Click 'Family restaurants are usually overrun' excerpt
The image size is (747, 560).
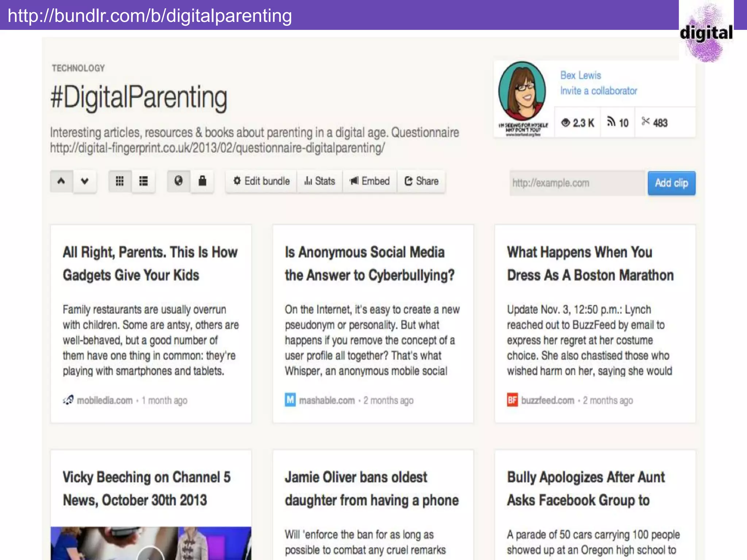(x=151, y=340)
